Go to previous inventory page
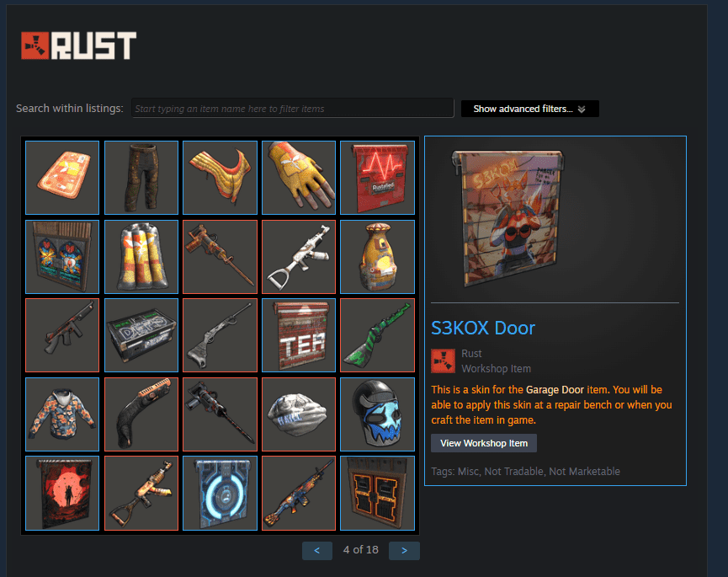Viewport: 728px width, 577px height. [317, 551]
